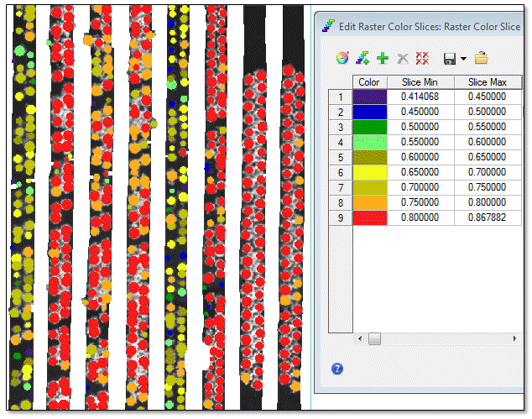The width and height of the screenshot is (532, 419).
Task: Edit Slice Min value 0.500000 in row 3
Action: [420, 127]
